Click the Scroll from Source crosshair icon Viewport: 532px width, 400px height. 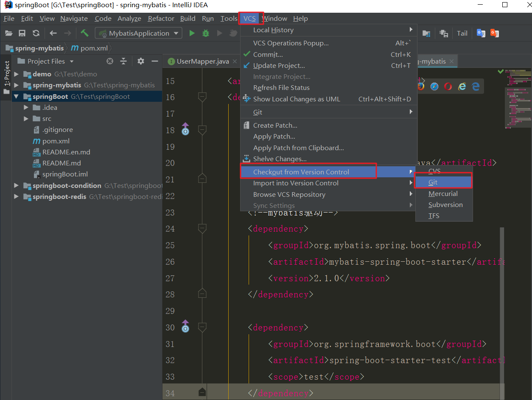pyautogui.click(x=109, y=61)
